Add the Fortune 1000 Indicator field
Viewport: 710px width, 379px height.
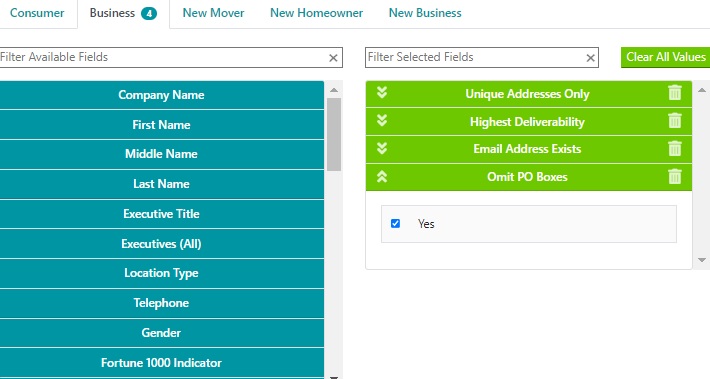162,363
